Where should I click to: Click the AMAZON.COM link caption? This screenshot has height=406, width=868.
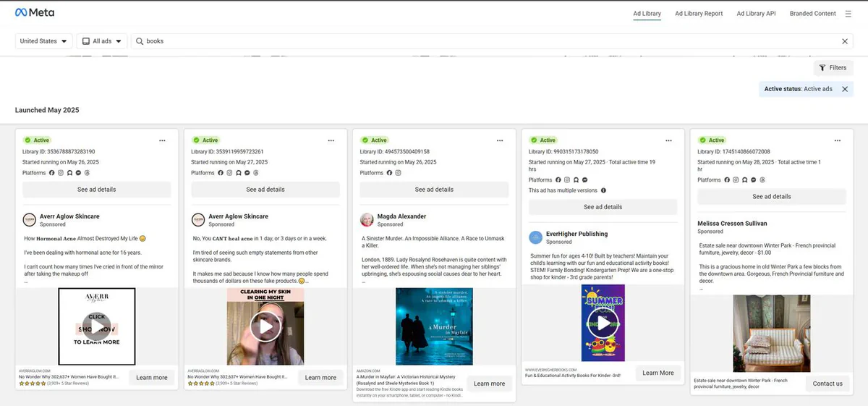click(x=367, y=371)
